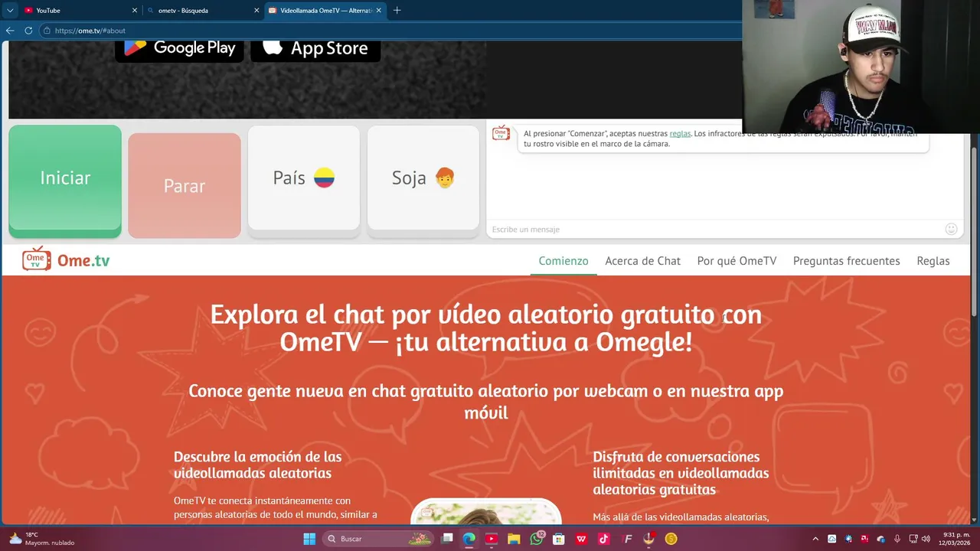Image resolution: width=980 pixels, height=551 pixels.
Task: Open the País country selector
Action: coord(304,178)
